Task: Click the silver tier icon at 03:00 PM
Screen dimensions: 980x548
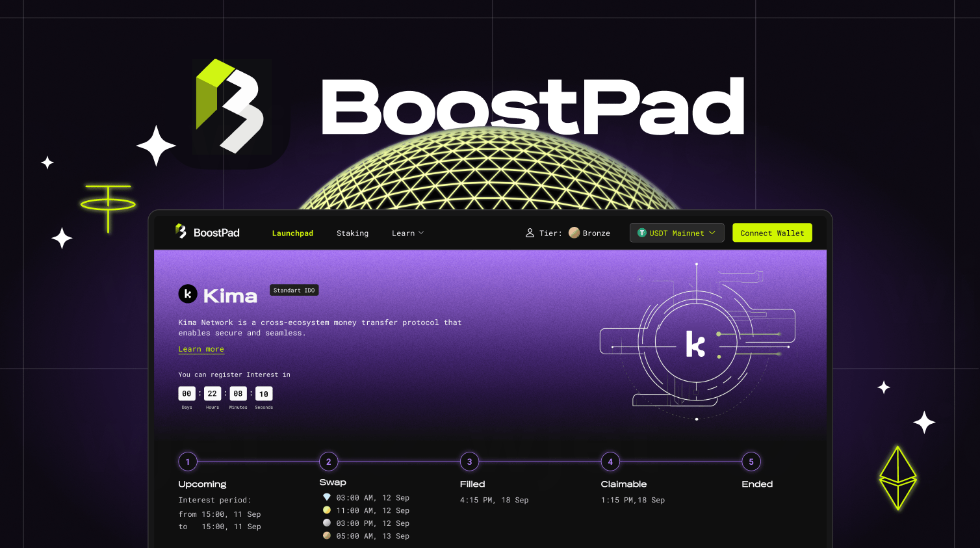Action: [327, 523]
